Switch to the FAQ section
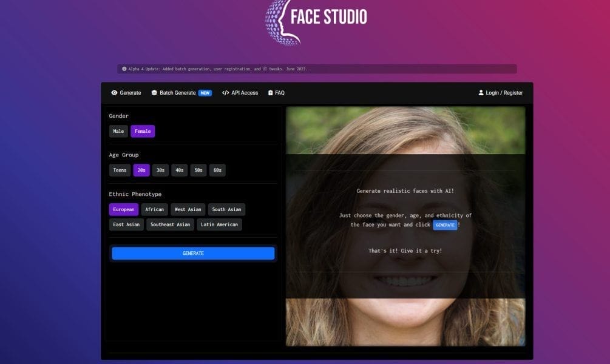610x364 pixels. pos(279,93)
